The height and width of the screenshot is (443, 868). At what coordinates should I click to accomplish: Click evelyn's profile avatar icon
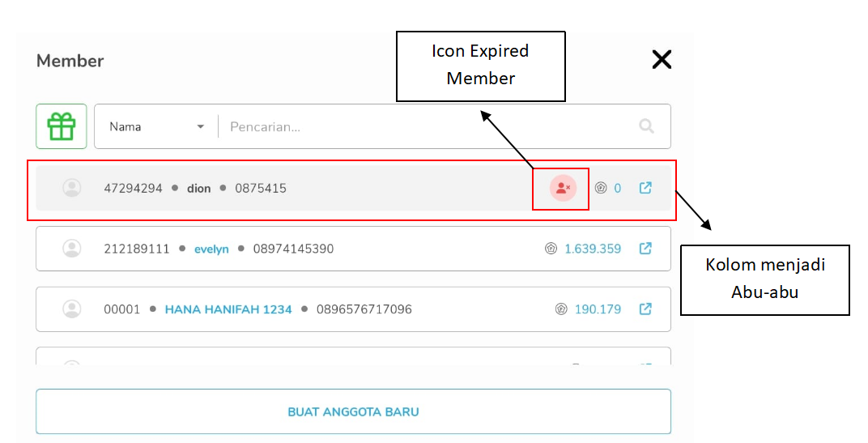point(72,248)
